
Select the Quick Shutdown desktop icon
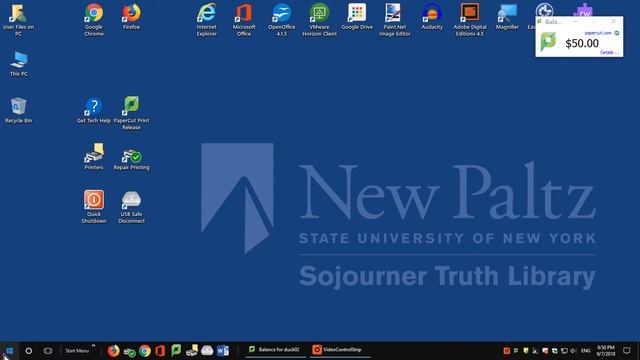(94, 207)
